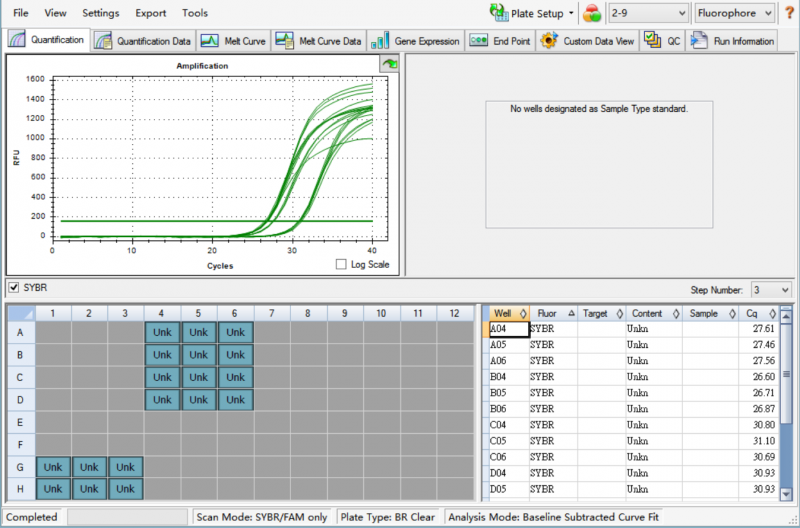The width and height of the screenshot is (800, 528).
Task: Sort table by Cq column header
Action: pos(752,313)
